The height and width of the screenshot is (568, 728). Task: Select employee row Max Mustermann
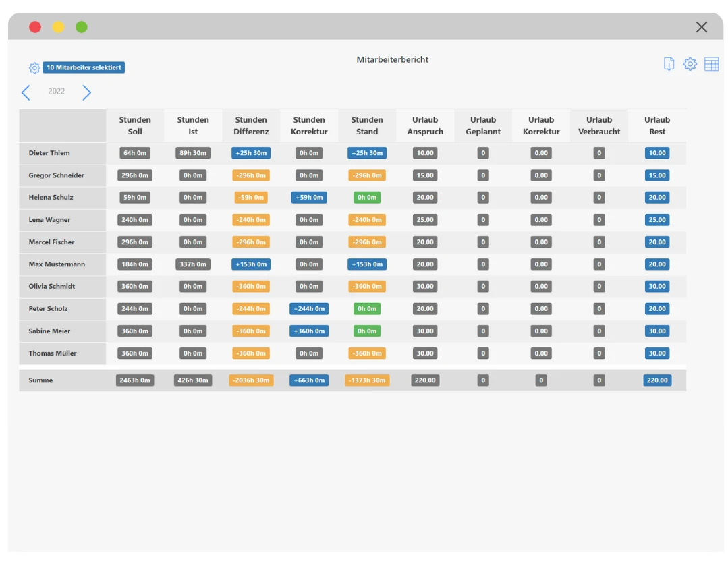[57, 264]
